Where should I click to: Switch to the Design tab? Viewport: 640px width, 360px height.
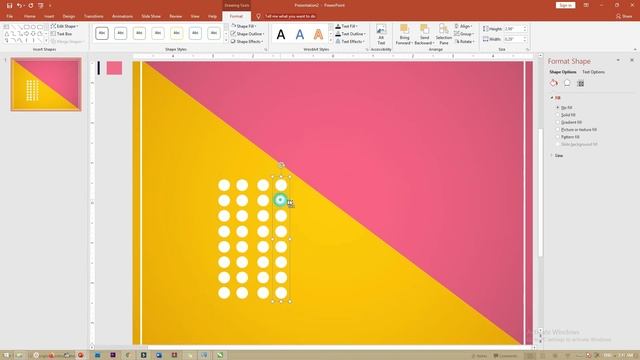[x=69, y=16]
